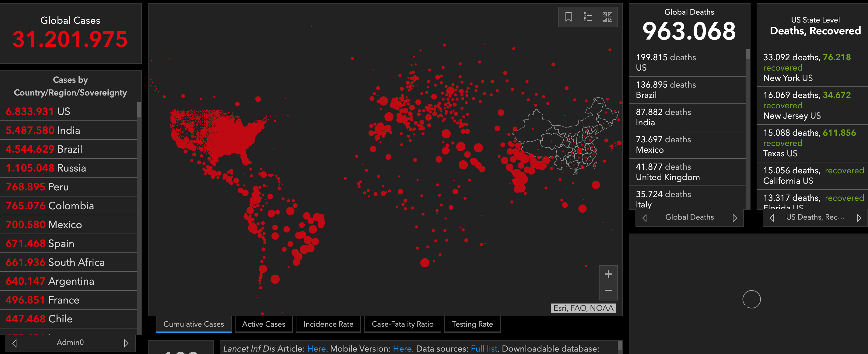Image resolution: width=868 pixels, height=354 pixels.
Task: Previous arrow beside Global Deaths label
Action: [645, 218]
